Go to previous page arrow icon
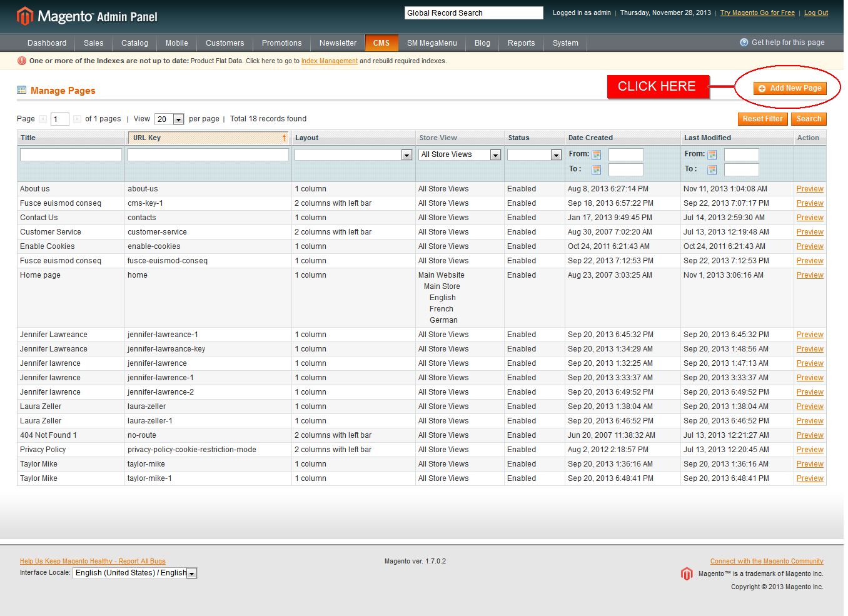The width and height of the screenshot is (848, 616). pyautogui.click(x=43, y=119)
